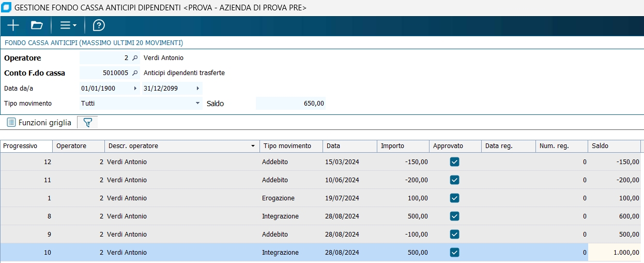644x263 pixels.
Task: Toggle Approvato checkbox on the Erogazione row
Action: click(x=455, y=198)
